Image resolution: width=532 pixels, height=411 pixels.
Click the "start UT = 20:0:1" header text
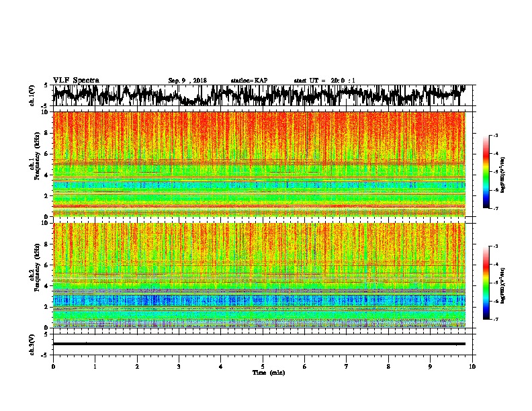324,81
